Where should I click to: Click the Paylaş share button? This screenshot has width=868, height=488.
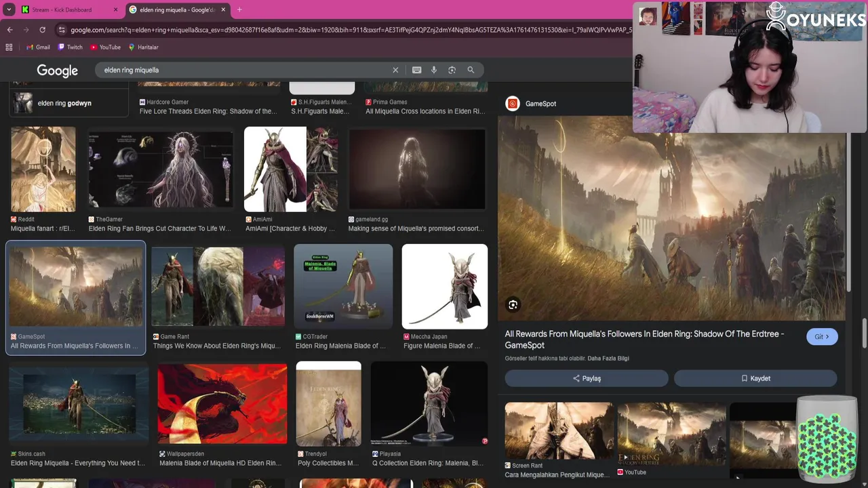click(x=587, y=378)
